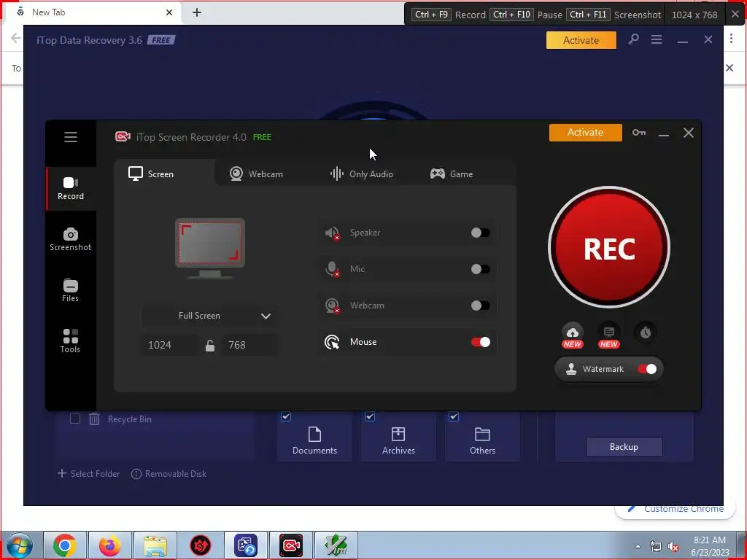Viewport: 747px width, 560px height.
Task: Click the disabled Webcam icon
Action: tap(332, 306)
